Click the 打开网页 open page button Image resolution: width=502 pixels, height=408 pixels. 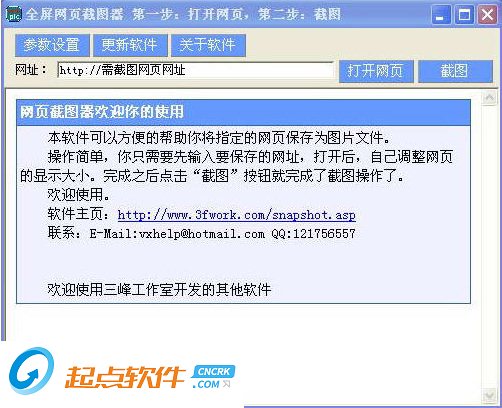(x=376, y=71)
